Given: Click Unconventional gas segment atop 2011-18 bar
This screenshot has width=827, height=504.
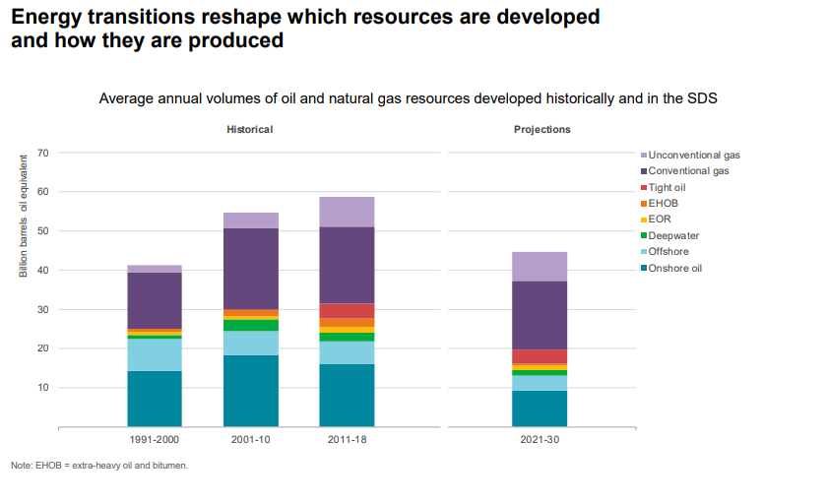Looking at the screenshot, I should pyautogui.click(x=347, y=212).
